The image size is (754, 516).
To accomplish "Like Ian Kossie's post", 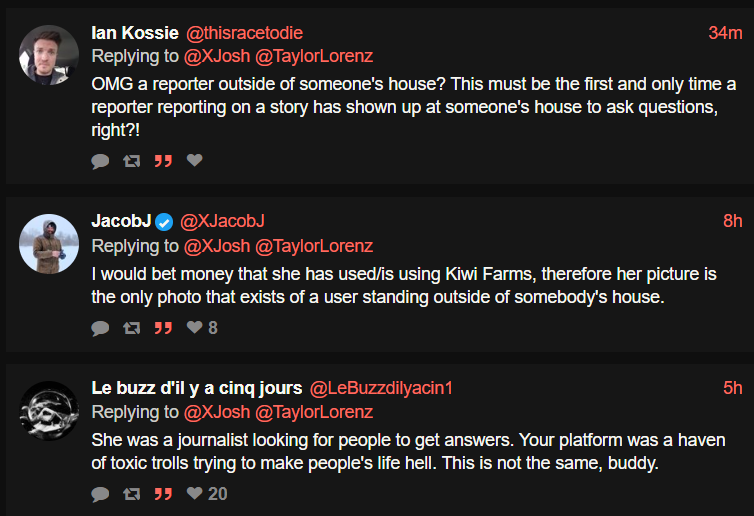I will [x=195, y=161].
